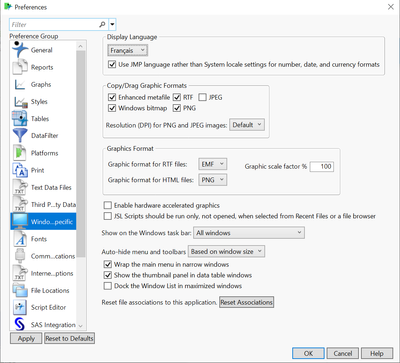Open the Styles preference icon
Screen dimensions: 400x363
click(20, 102)
